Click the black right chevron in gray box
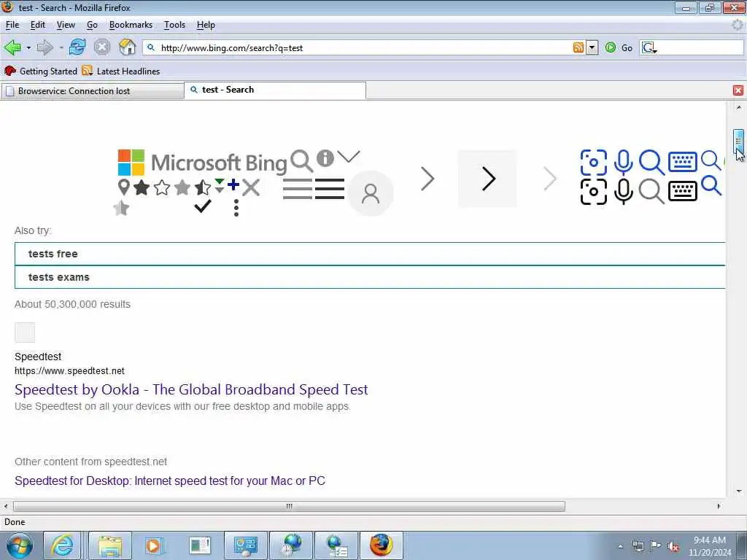 pos(487,179)
